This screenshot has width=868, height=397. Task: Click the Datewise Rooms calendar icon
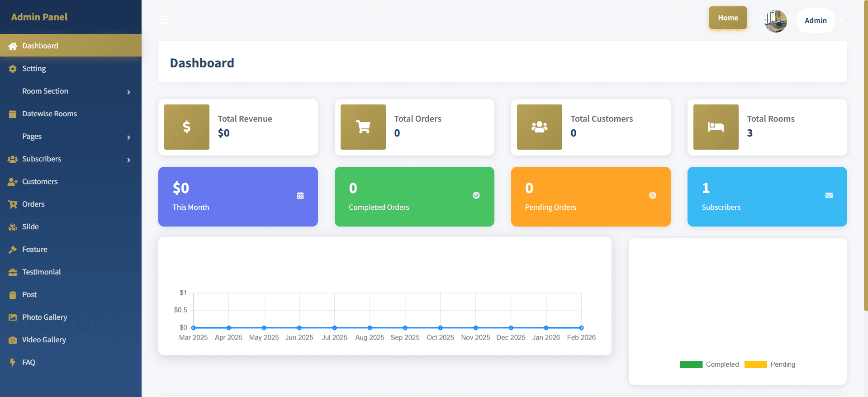pos(13,114)
